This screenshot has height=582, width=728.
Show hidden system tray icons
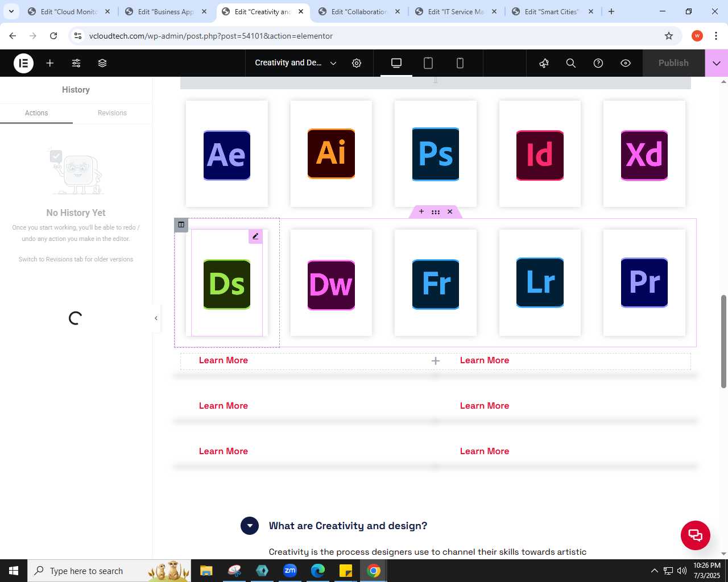(654, 571)
